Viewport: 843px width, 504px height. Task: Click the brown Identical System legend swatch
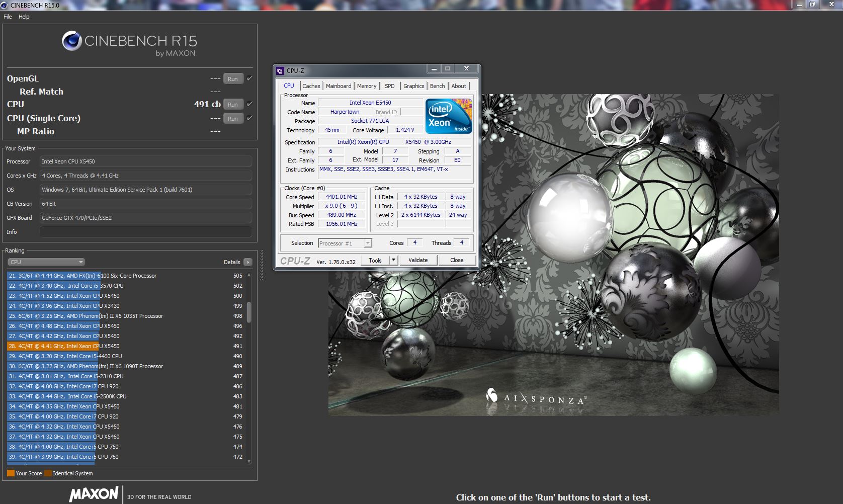pyautogui.click(x=48, y=473)
